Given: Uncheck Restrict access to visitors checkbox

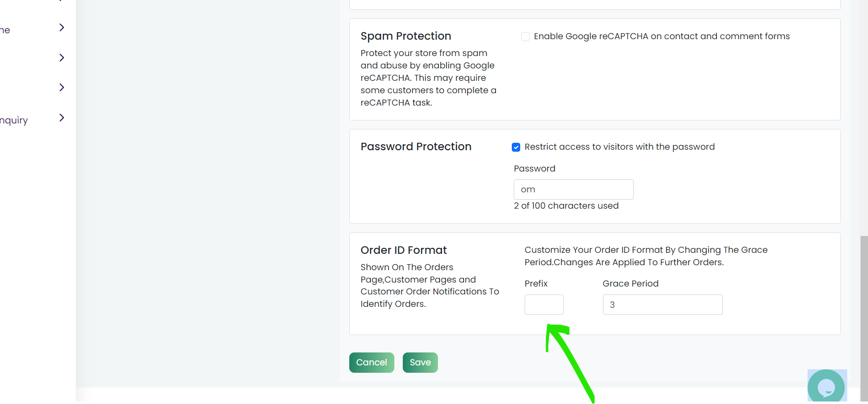Looking at the screenshot, I should 516,147.
